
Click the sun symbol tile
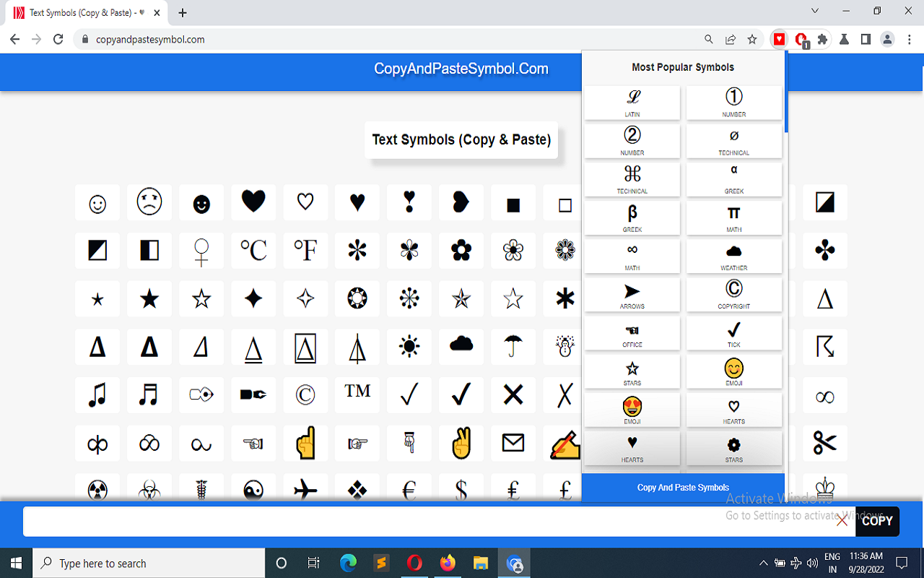(x=409, y=347)
